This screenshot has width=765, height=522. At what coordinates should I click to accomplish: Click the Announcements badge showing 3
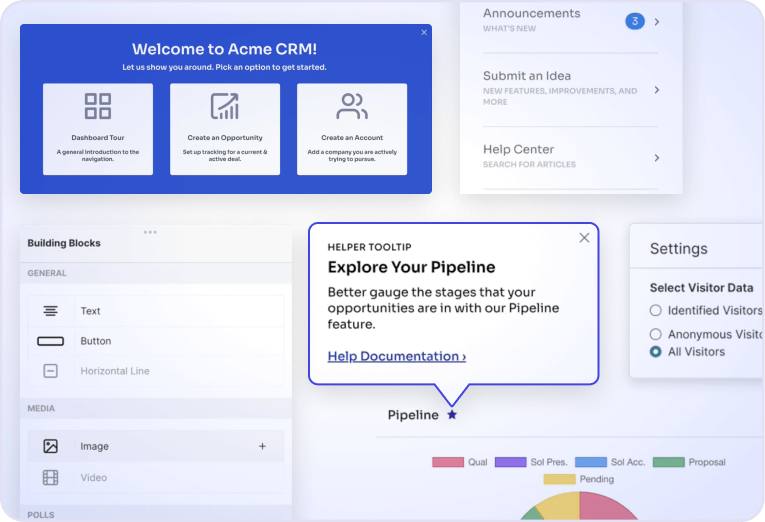pyautogui.click(x=635, y=21)
